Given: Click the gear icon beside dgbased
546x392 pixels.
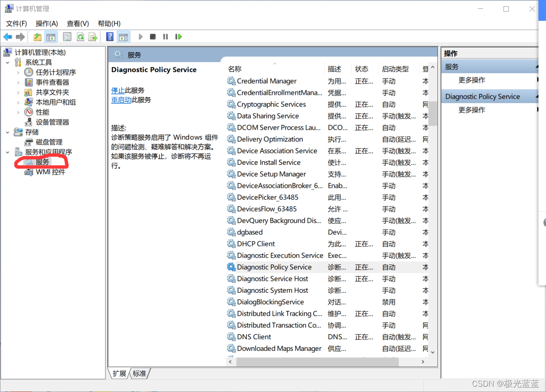Looking at the screenshot, I should coord(231,232).
